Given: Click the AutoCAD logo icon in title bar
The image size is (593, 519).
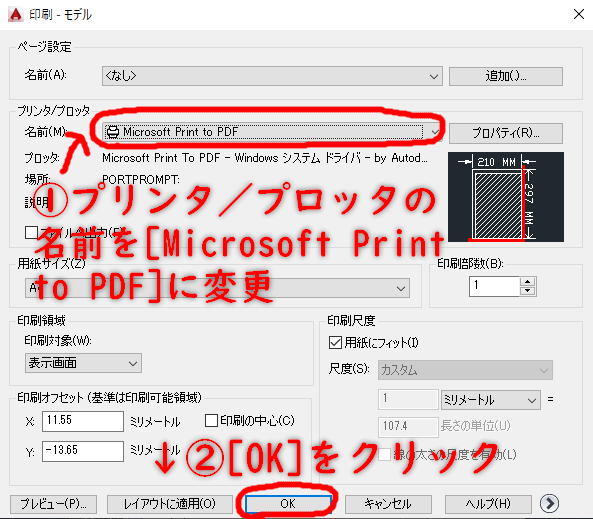Looking at the screenshot, I should click(16, 14).
